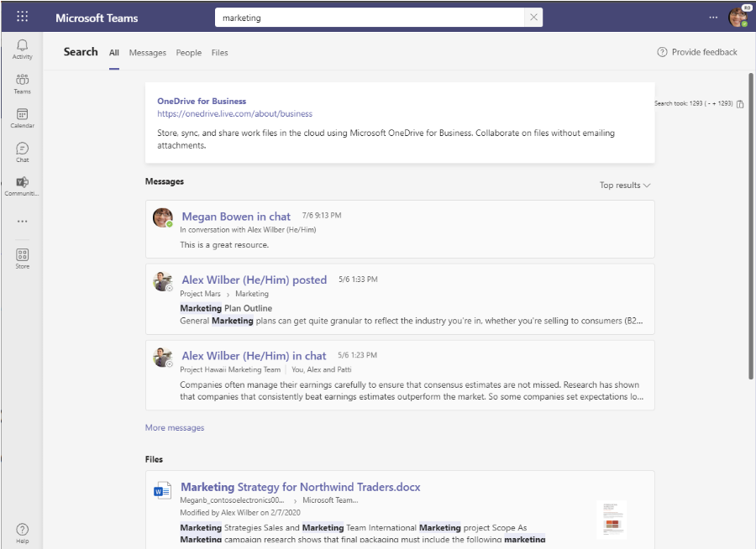Expand the Top results sort dropdown
756x549 pixels.
click(x=625, y=186)
